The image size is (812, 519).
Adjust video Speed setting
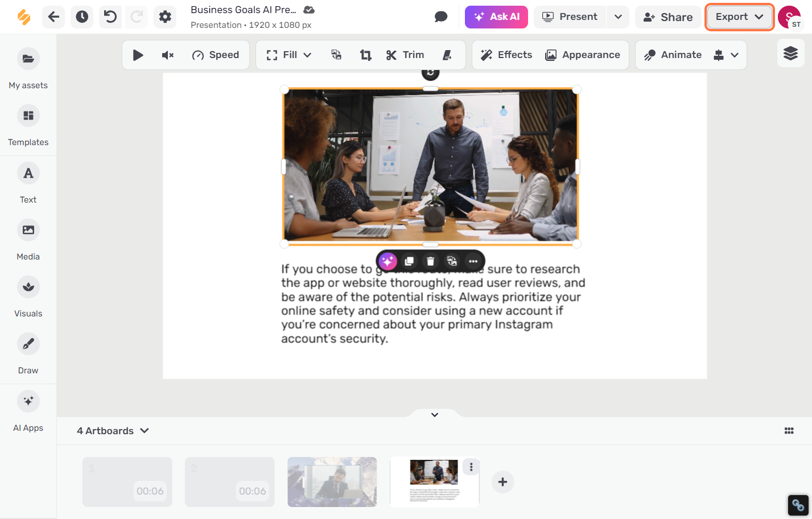(x=215, y=55)
